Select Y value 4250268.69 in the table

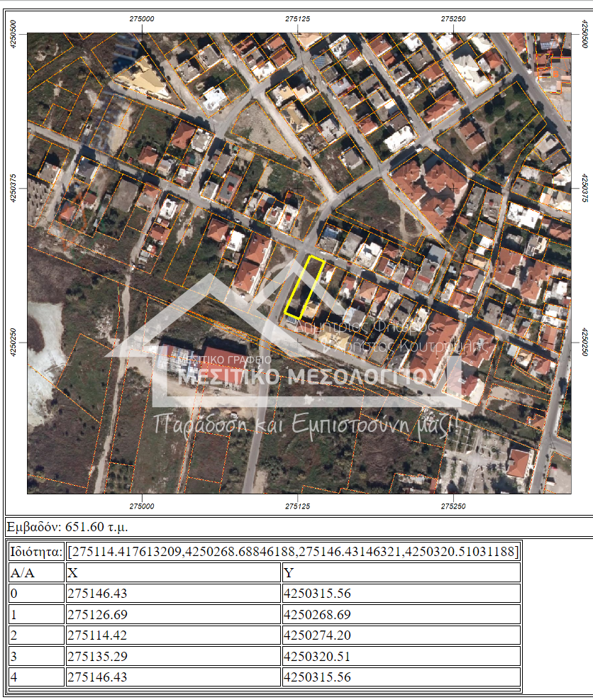pyautogui.click(x=317, y=614)
